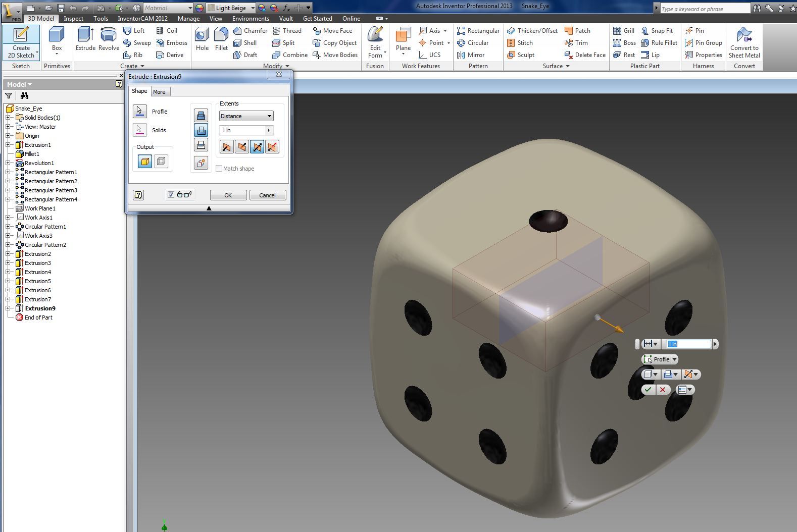Image resolution: width=797 pixels, height=532 pixels.
Task: Click the Profile selection arrow button in dialog
Action: pos(140,112)
